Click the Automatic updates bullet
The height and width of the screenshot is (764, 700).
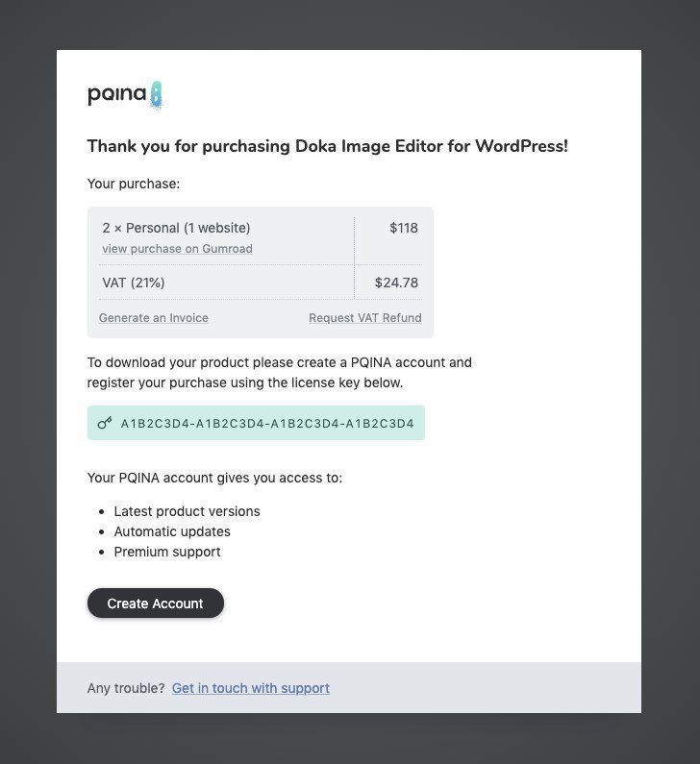172,531
